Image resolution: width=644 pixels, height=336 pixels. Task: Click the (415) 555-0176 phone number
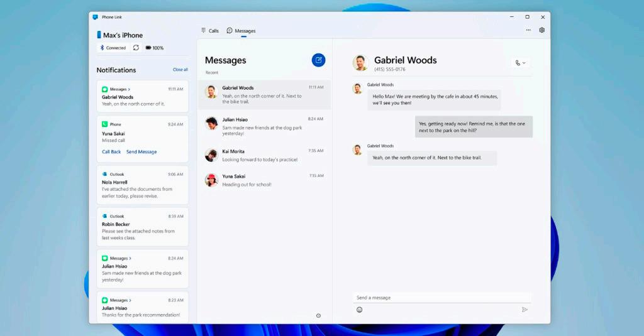pyautogui.click(x=390, y=69)
